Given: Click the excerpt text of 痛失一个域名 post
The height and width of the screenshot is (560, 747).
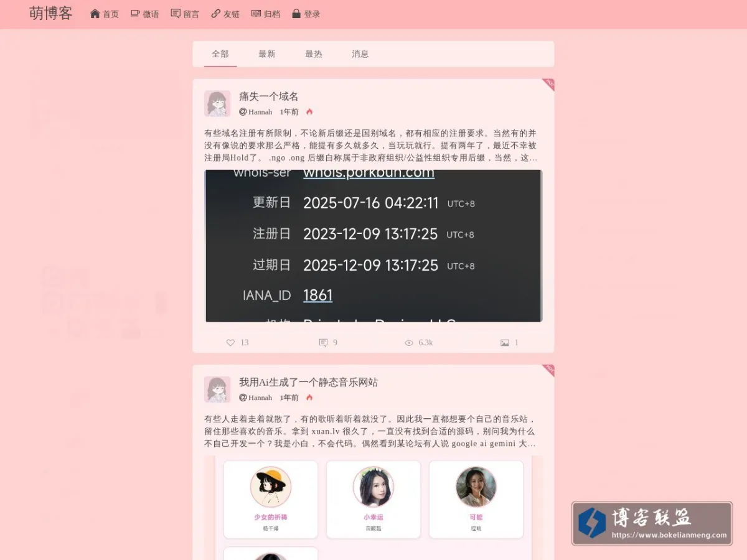Looking at the screenshot, I should 371,146.
